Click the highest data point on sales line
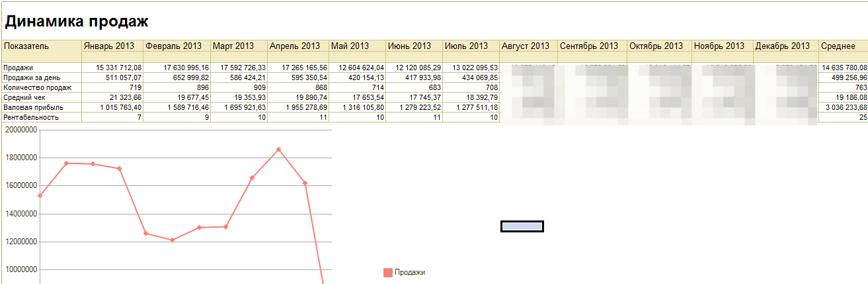This screenshot has height=284, width=868. pos(278,149)
